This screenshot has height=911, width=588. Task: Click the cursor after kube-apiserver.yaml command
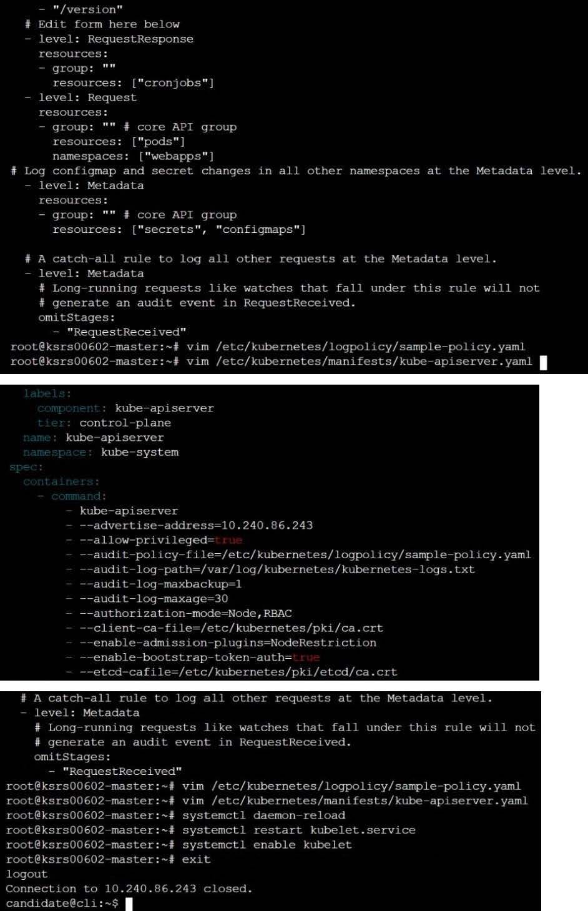coord(543,362)
